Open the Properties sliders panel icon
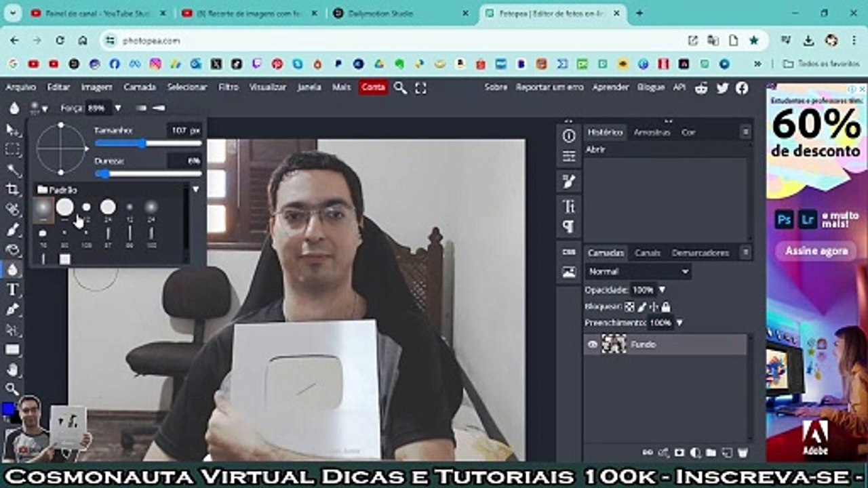Viewport: 868px width, 488px height. (569, 157)
